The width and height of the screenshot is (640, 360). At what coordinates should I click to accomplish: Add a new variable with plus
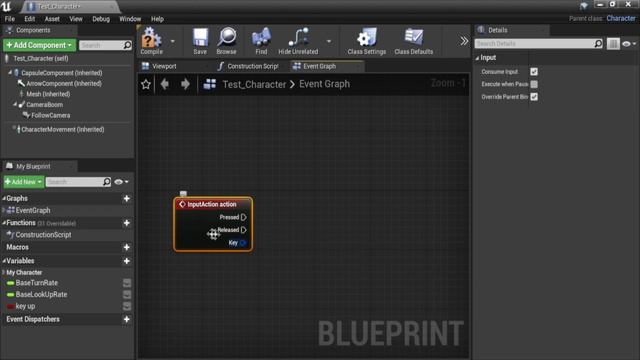127,261
